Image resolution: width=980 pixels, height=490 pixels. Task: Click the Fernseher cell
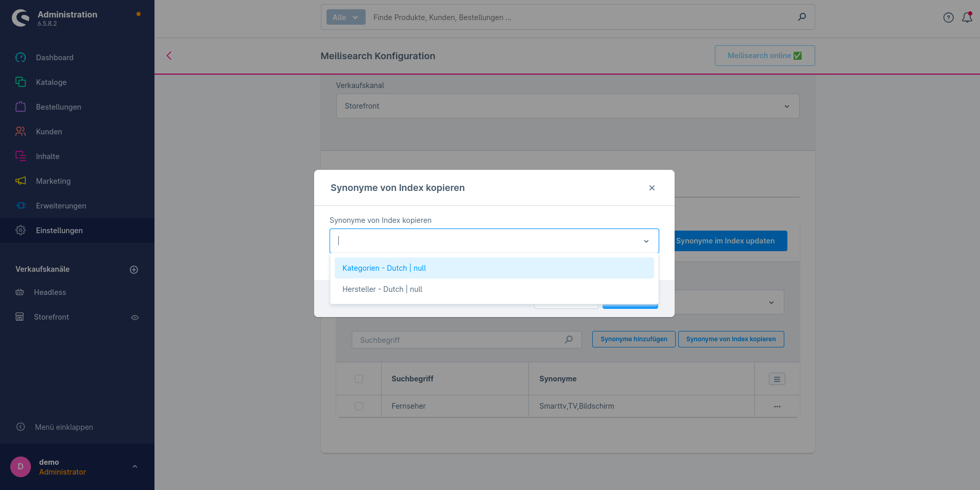455,406
